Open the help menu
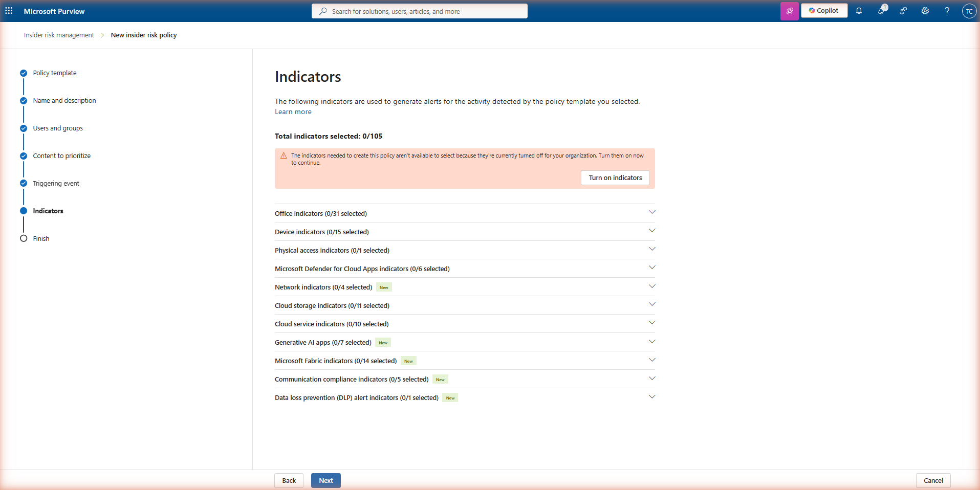The height and width of the screenshot is (490, 980). tap(947, 11)
